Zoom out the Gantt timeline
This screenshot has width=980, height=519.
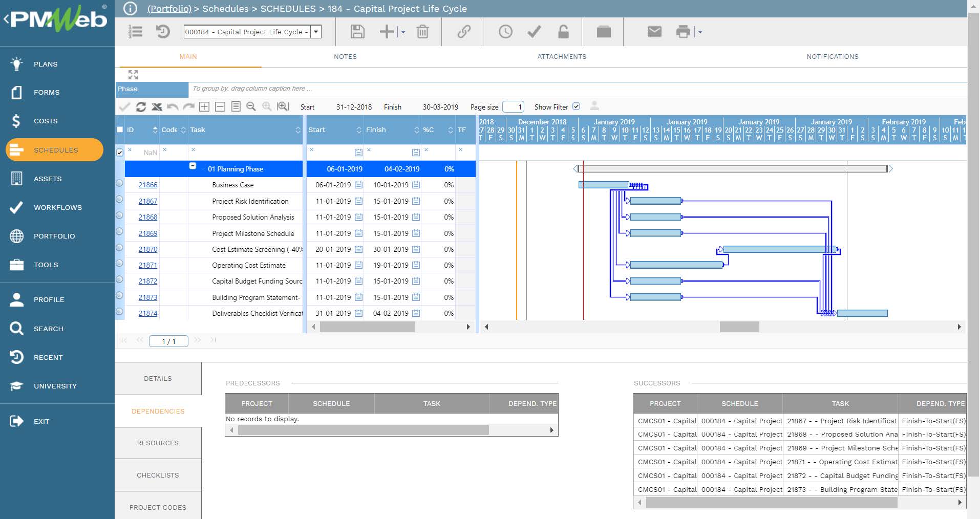pos(251,106)
